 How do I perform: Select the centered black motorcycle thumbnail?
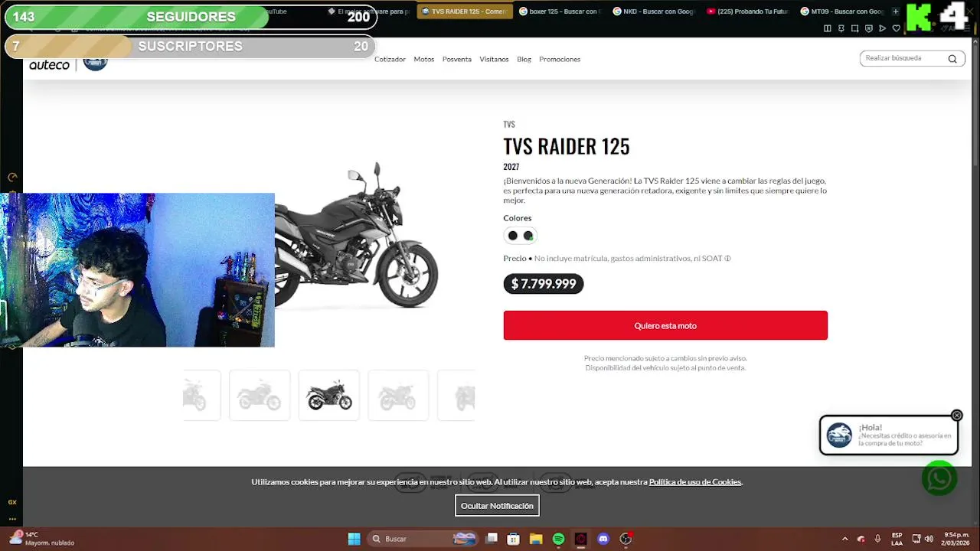pyautogui.click(x=328, y=396)
